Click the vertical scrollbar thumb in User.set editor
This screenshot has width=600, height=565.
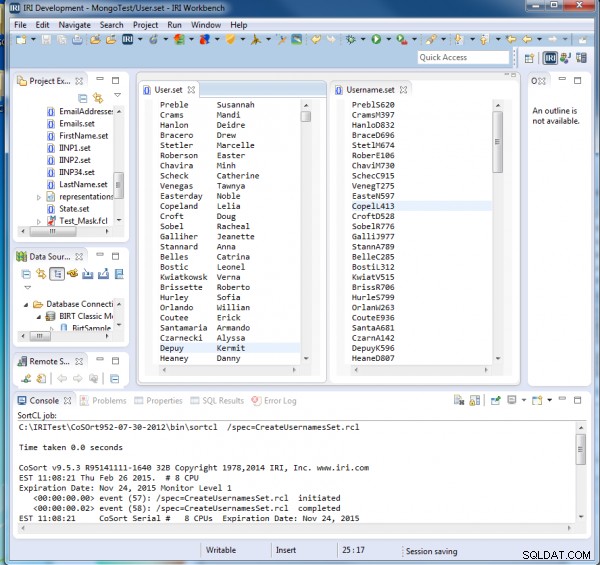pos(305,116)
